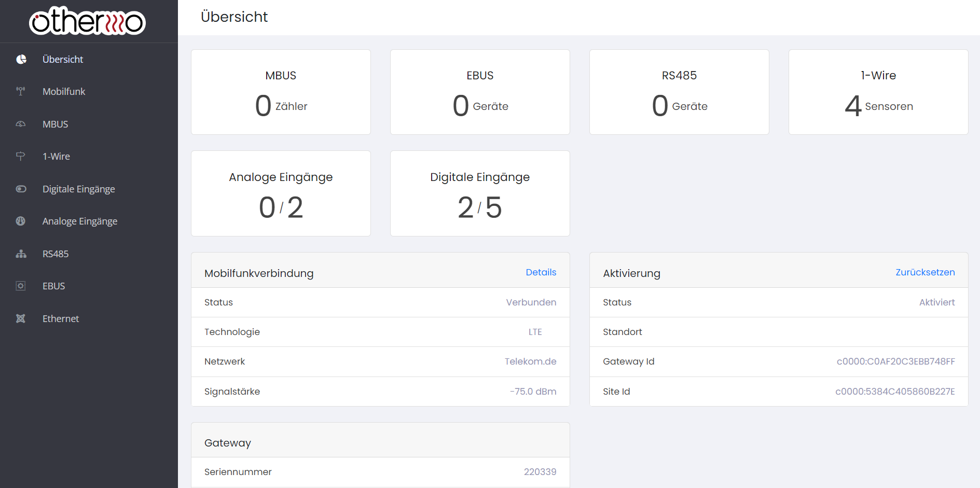Click the Ethernet icon in sidebar
Image resolution: width=980 pixels, height=488 pixels.
click(21, 318)
